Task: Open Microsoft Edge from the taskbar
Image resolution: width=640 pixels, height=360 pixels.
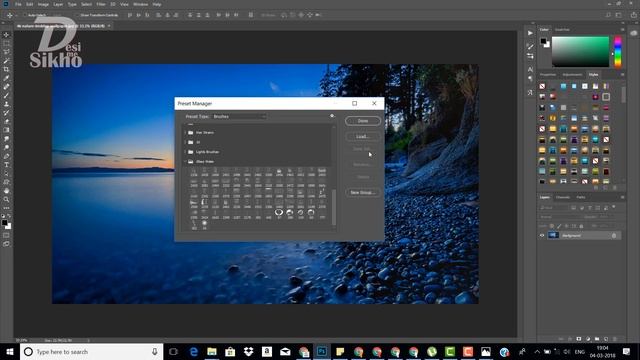Action: (x=193, y=352)
